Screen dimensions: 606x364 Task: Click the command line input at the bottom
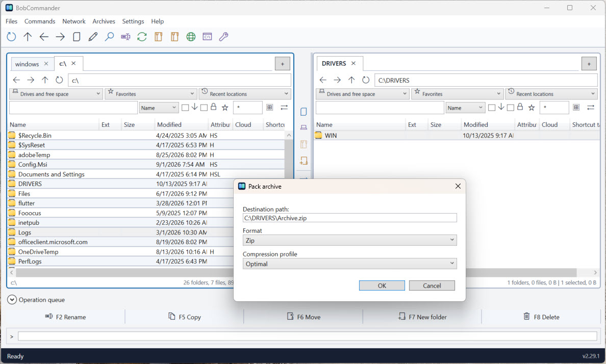(x=308, y=336)
